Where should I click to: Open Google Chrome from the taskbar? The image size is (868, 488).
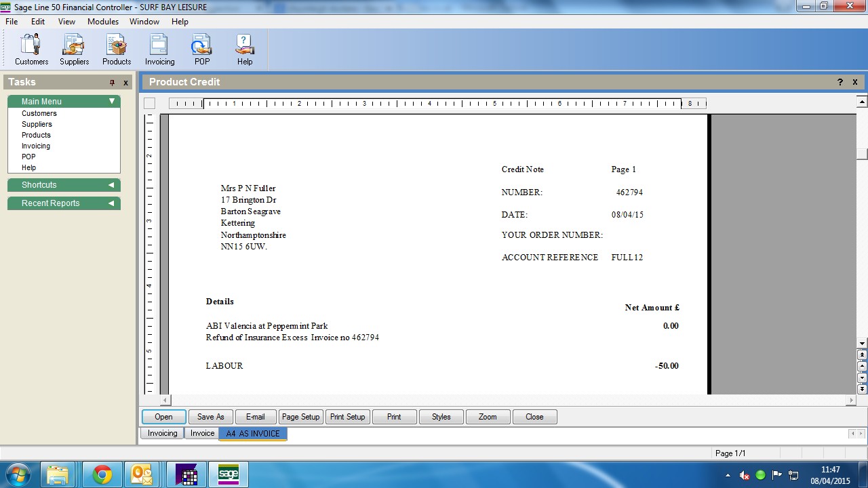(x=102, y=474)
